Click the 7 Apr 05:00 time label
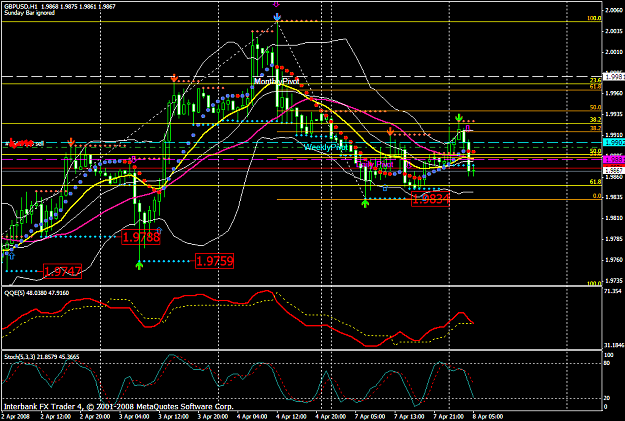 (370, 417)
